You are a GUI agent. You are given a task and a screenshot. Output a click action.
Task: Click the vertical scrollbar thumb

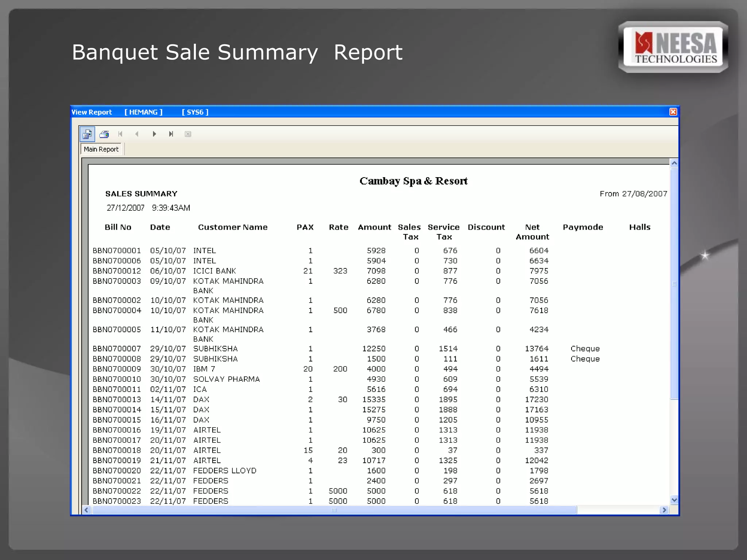coord(674,284)
